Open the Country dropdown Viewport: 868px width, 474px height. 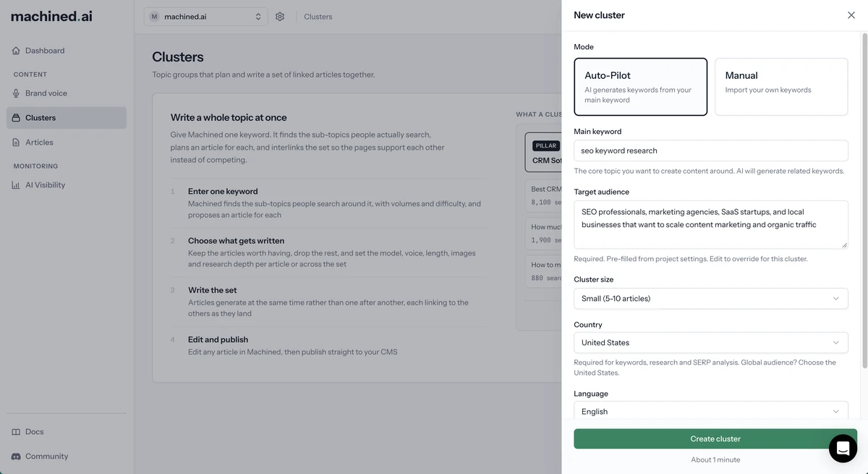point(711,342)
